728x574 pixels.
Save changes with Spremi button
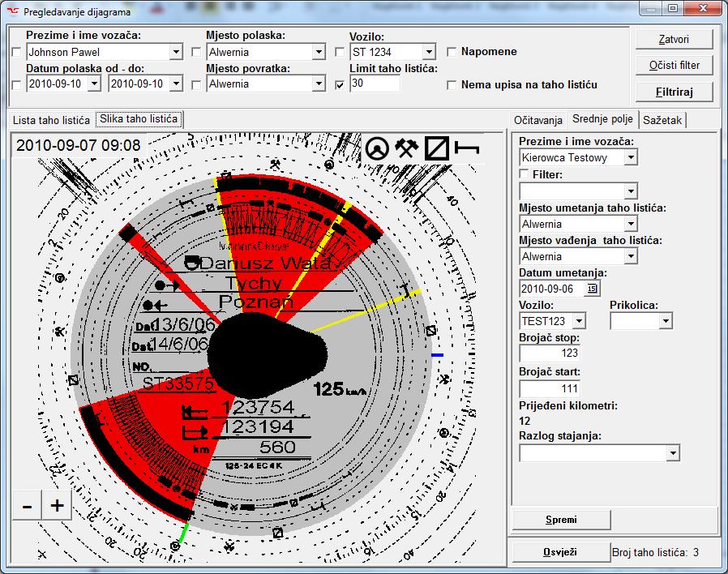(561, 520)
